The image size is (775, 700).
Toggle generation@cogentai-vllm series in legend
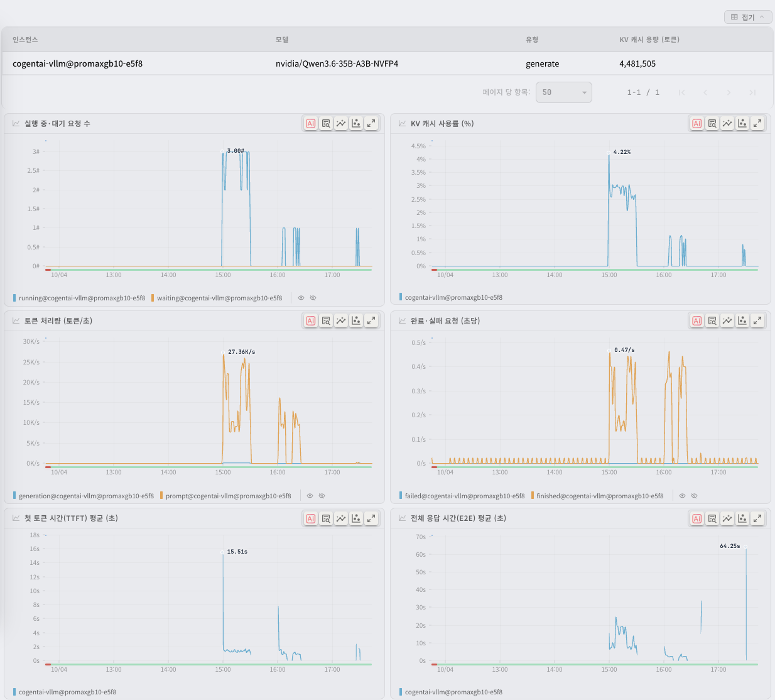click(84, 496)
